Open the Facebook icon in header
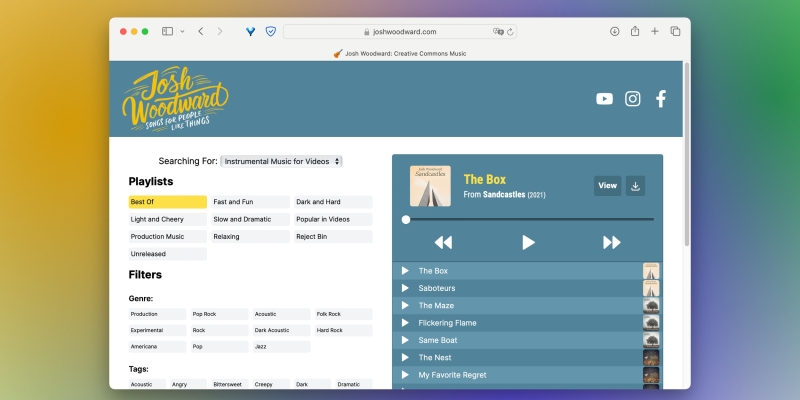 [x=661, y=98]
